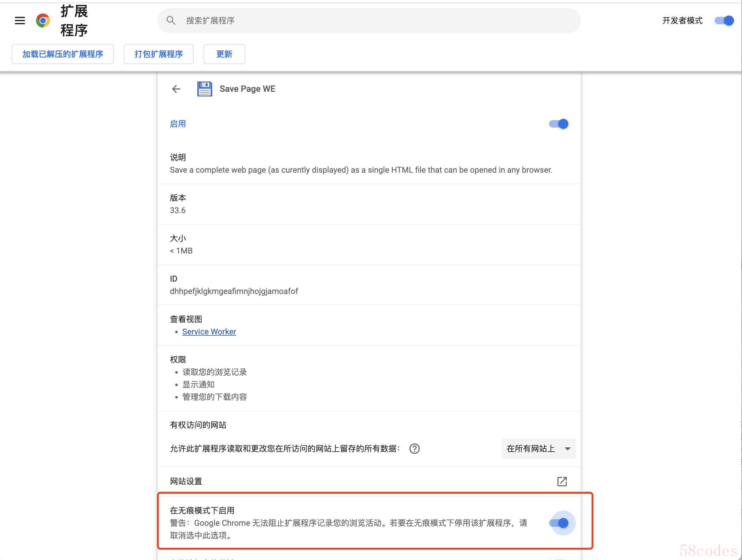Image resolution: width=742 pixels, height=560 pixels.
Task: Click the size value < 1MB
Action: pos(181,251)
